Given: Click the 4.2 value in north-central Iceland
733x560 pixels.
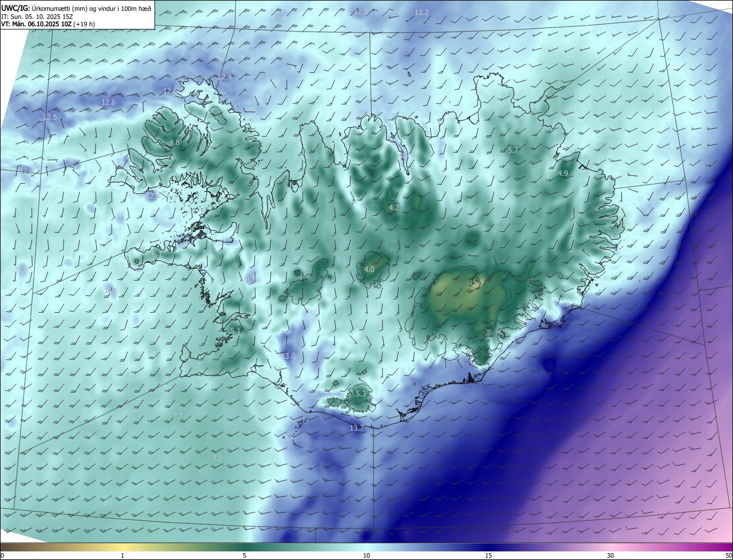Looking at the screenshot, I should pos(393,207).
